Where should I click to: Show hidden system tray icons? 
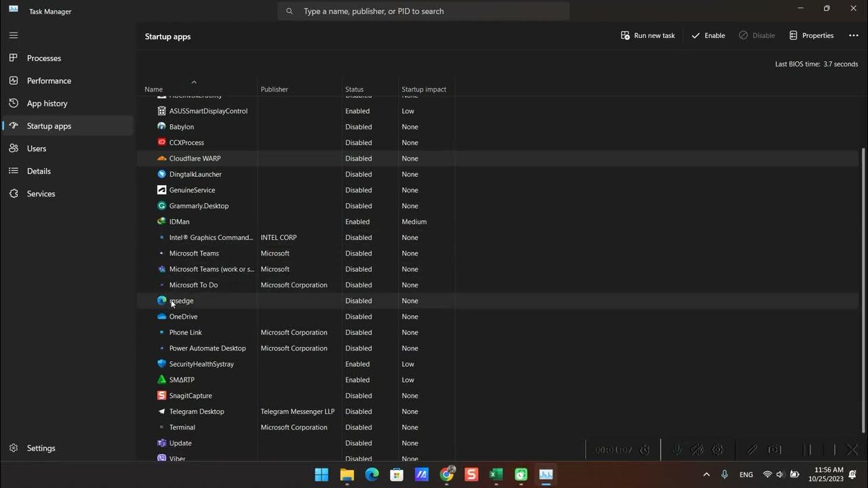[706, 474]
